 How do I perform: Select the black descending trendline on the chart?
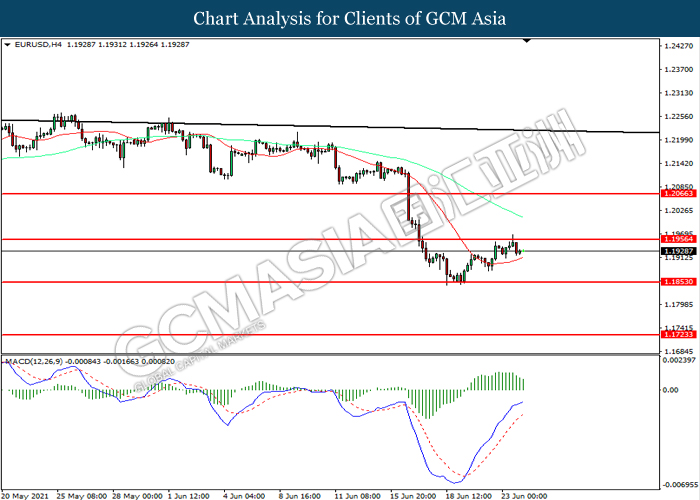click(x=330, y=126)
